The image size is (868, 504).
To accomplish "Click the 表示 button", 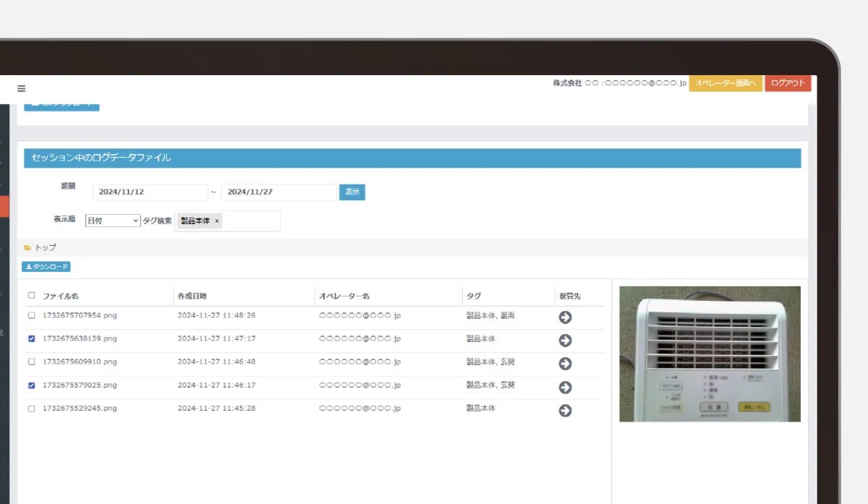I will (x=352, y=192).
